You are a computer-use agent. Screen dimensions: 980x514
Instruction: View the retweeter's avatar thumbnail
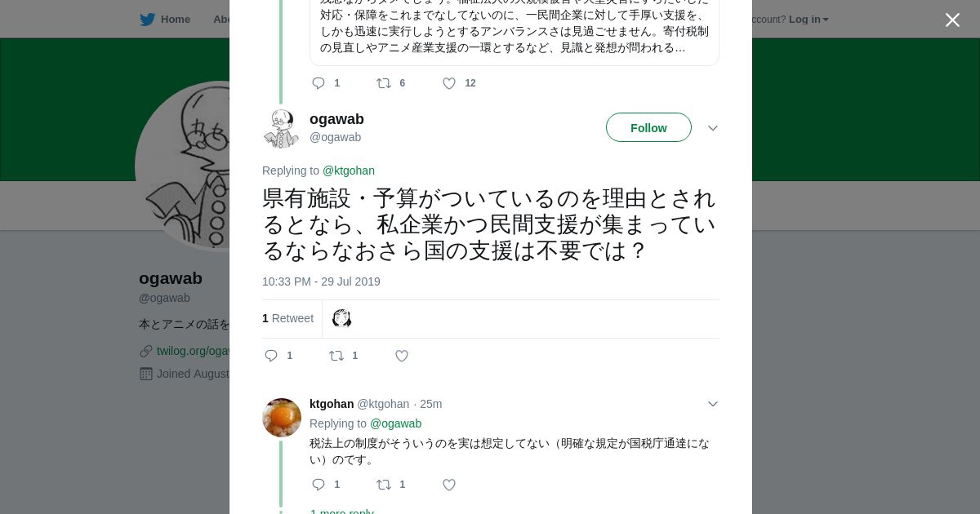(342, 318)
